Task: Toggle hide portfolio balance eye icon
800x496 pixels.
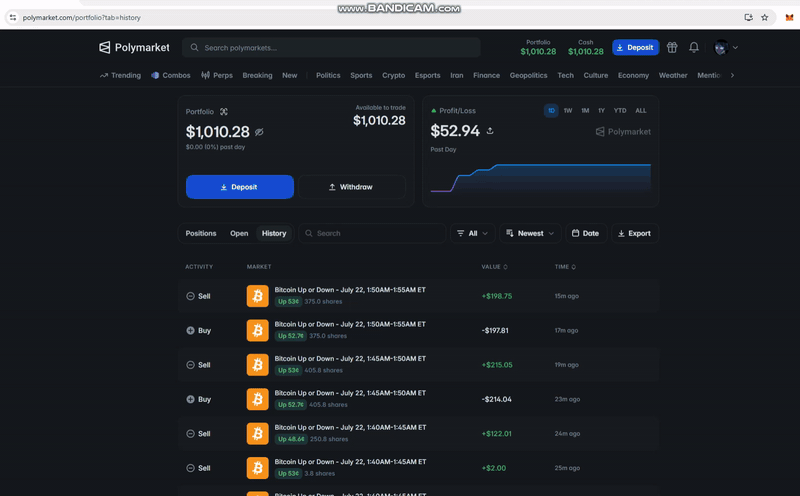Action: (x=259, y=132)
